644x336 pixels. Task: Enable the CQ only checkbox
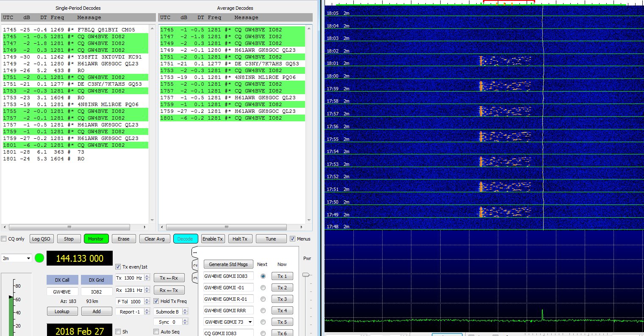click(4, 239)
